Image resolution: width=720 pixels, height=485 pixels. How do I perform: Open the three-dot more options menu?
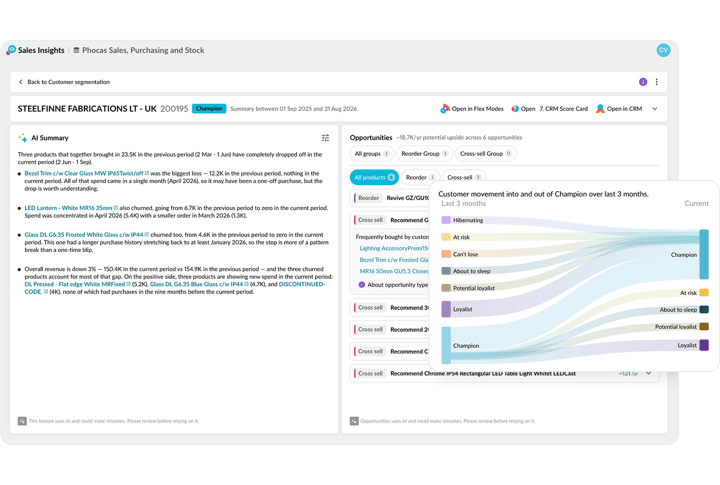tap(657, 82)
